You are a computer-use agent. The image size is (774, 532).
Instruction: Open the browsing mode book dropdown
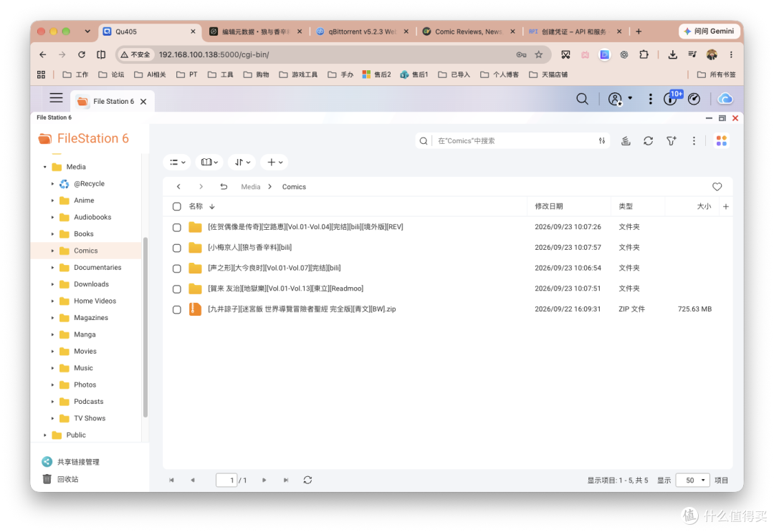209,163
